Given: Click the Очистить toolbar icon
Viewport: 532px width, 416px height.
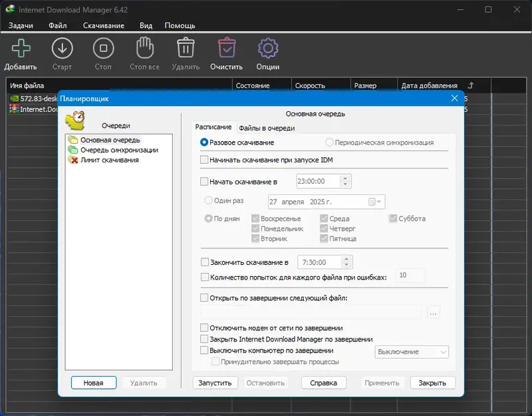Looking at the screenshot, I should pyautogui.click(x=226, y=48).
